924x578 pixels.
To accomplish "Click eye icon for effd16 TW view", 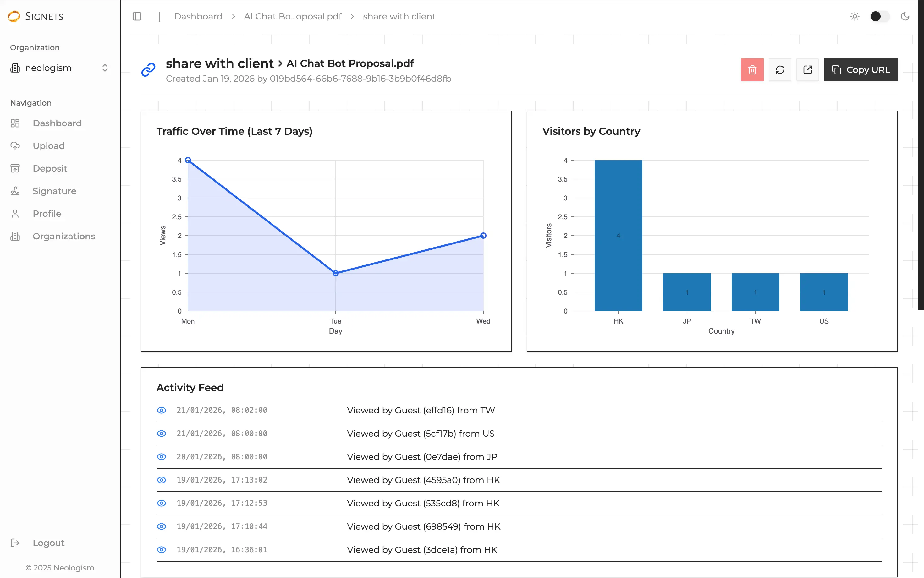I will (162, 410).
